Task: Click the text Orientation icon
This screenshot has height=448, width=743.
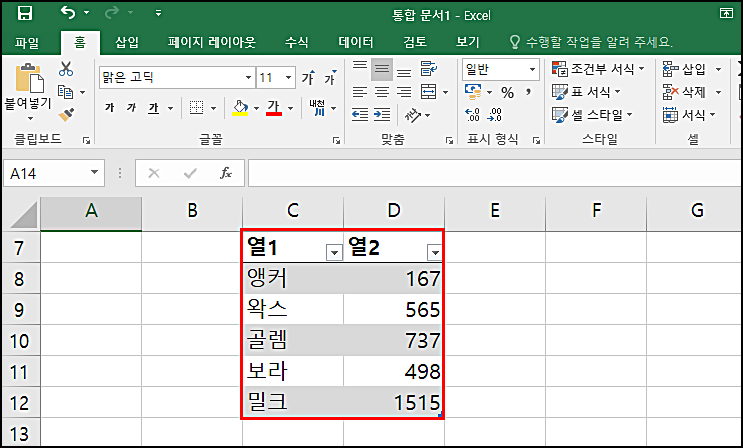Action: click(413, 115)
